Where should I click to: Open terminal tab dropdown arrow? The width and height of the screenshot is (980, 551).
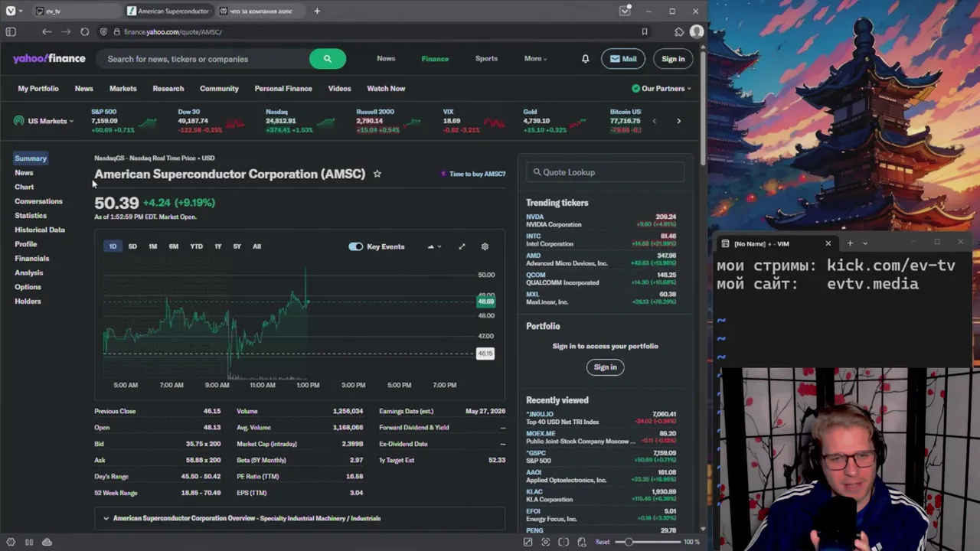[865, 243]
